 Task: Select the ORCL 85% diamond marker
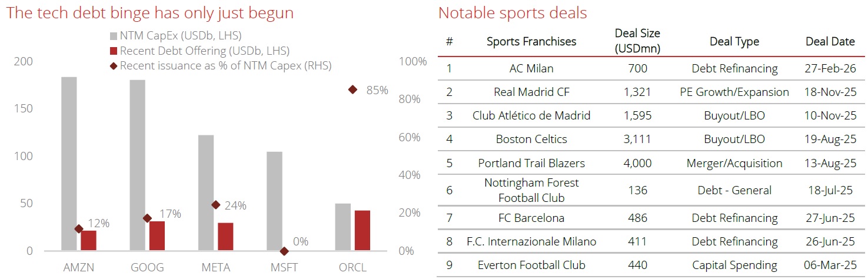[x=352, y=89]
